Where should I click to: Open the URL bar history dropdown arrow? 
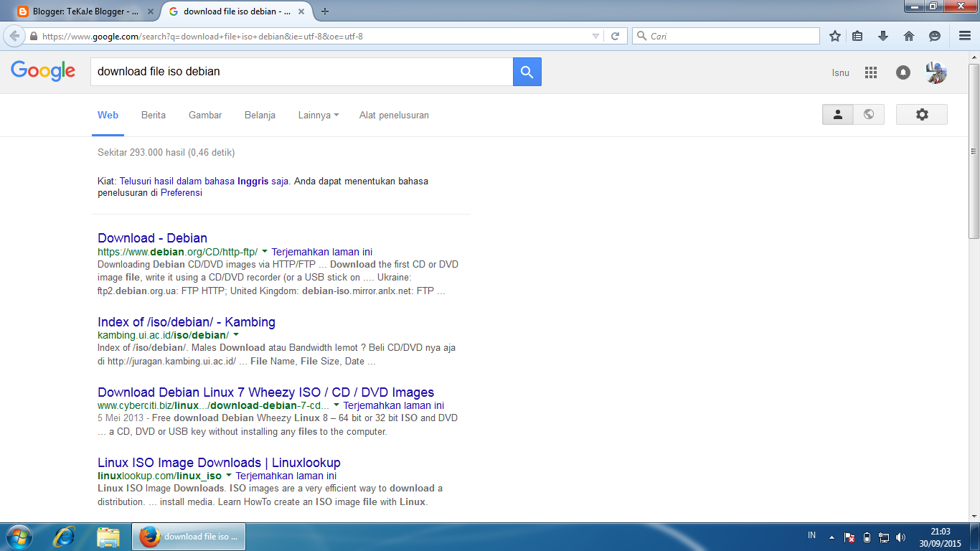click(x=595, y=36)
